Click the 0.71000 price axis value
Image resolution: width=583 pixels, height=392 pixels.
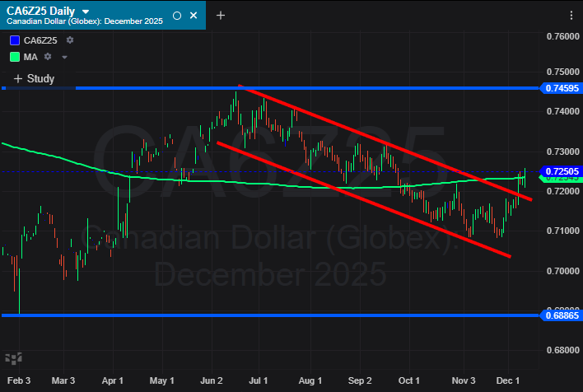pos(563,231)
